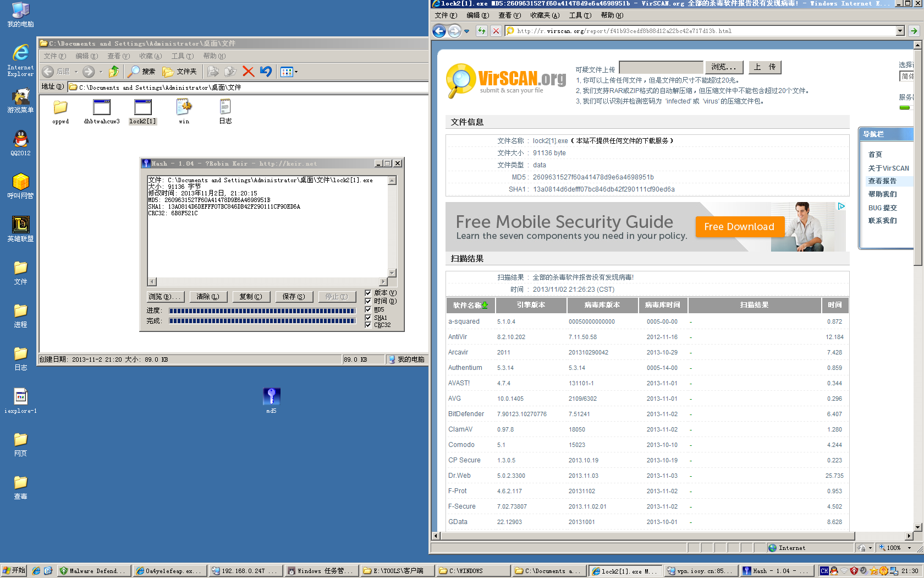
Task: Click 复制 (C) button in Hash window
Action: tap(251, 297)
